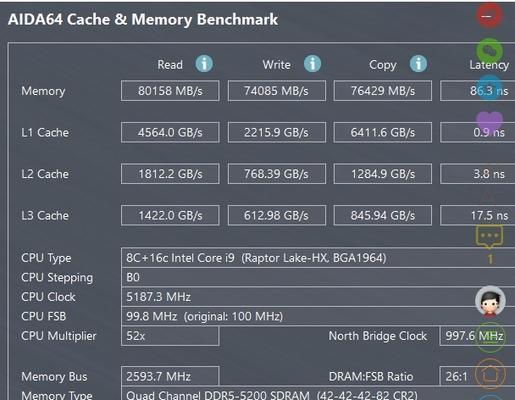
Task: Share via the green WeChat icon
Action: pyautogui.click(x=489, y=51)
